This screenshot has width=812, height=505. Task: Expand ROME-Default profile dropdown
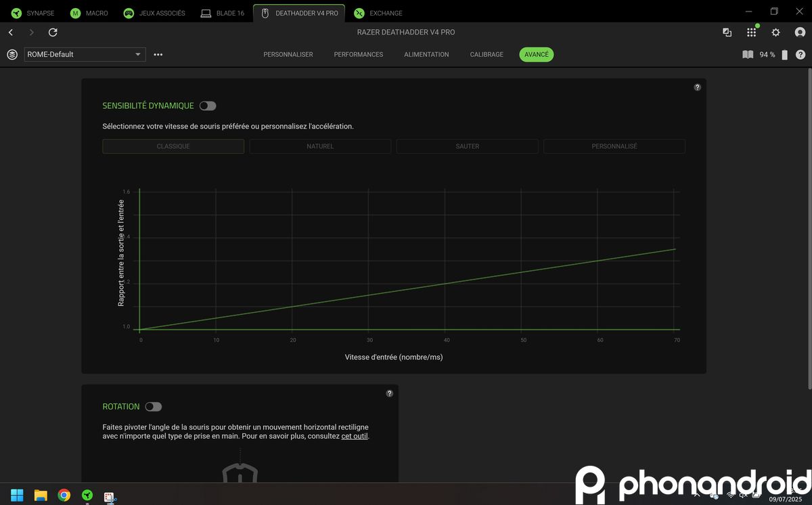click(85, 54)
